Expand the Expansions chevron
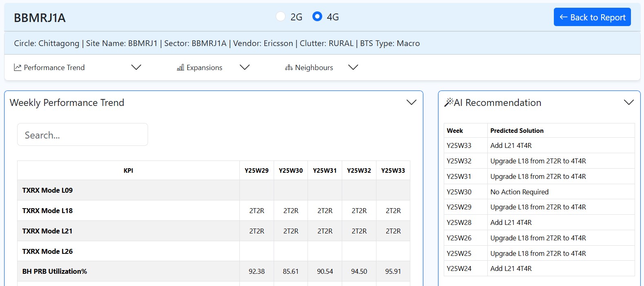Screen dimensions: 644x286 tap(245, 67)
